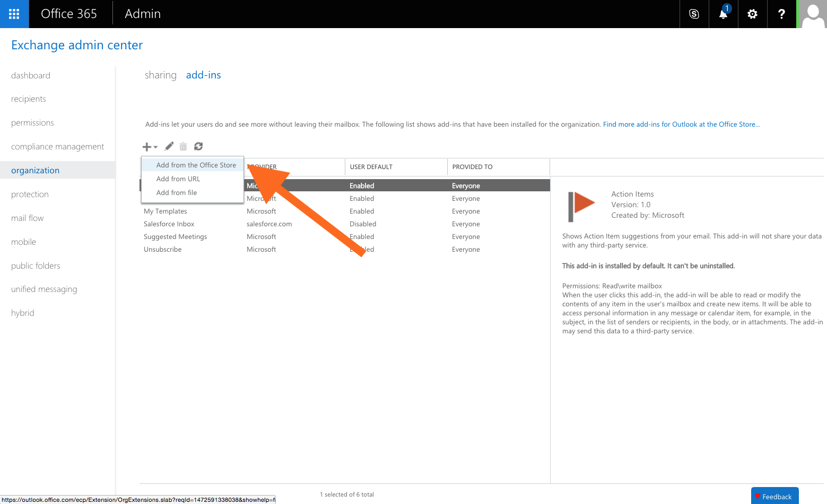Follow the Find more add-ins link
Image resolution: width=827 pixels, height=504 pixels.
(681, 124)
